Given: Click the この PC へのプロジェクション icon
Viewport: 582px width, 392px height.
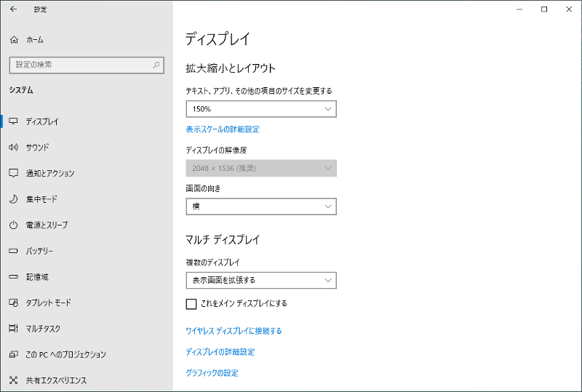Looking at the screenshot, I should click(13, 354).
